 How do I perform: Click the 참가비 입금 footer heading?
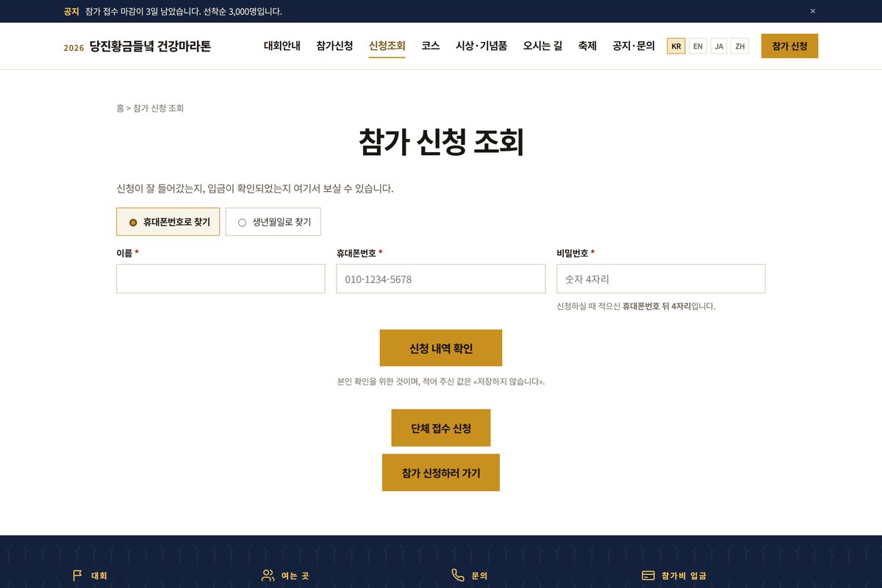(x=684, y=576)
